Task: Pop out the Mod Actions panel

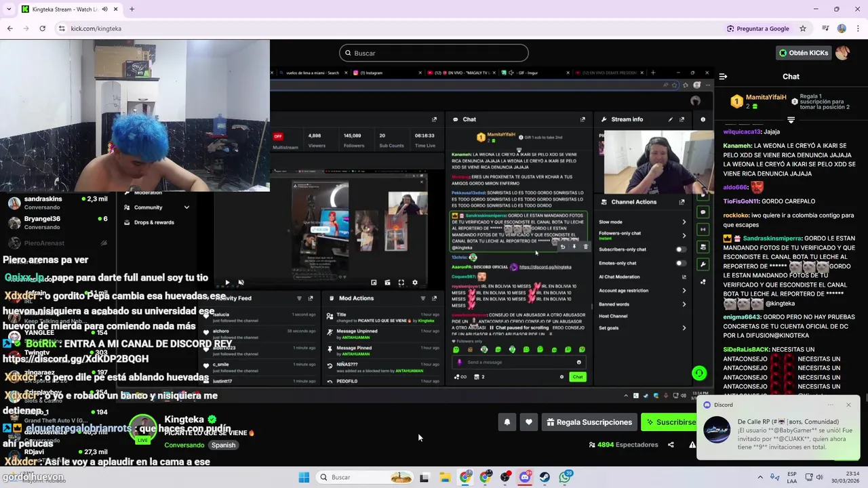Action: 435,298
